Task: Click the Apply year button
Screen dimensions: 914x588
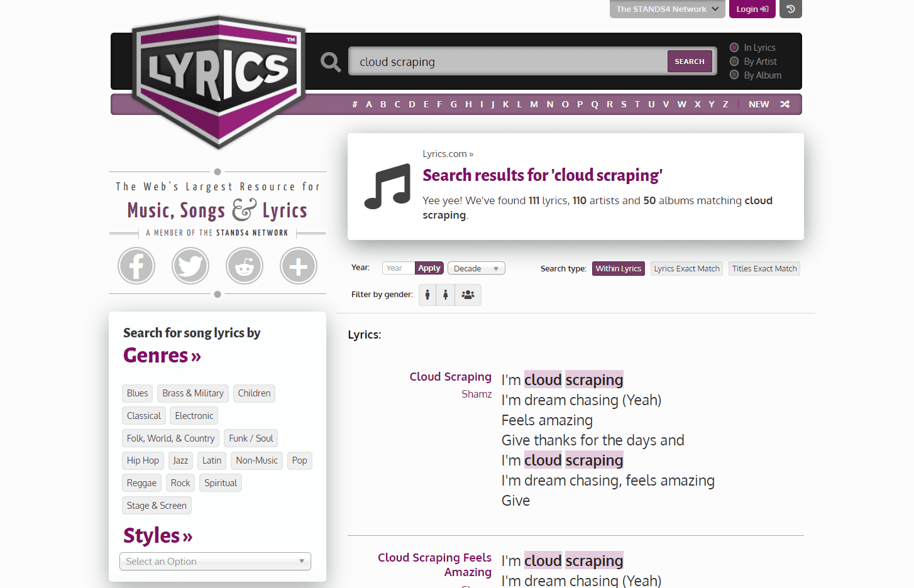Action: tap(429, 268)
